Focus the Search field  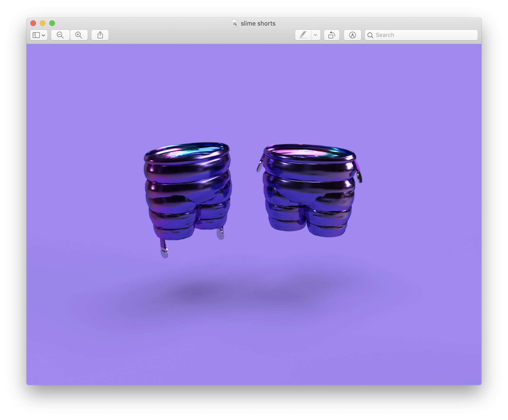tap(421, 35)
